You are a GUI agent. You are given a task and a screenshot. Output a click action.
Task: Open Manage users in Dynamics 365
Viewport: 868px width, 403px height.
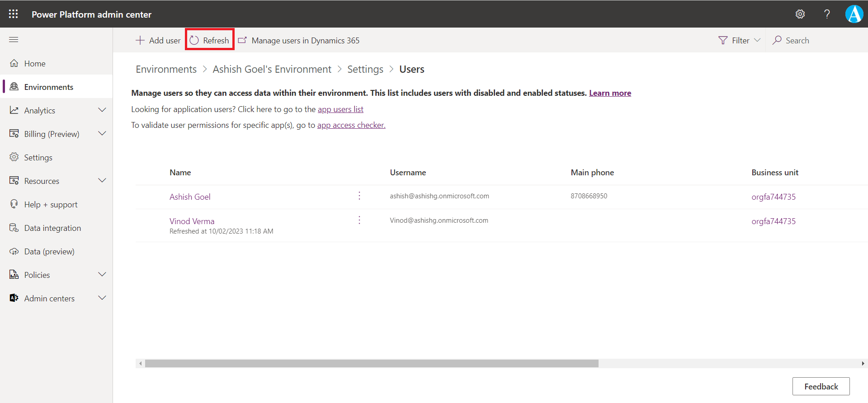[x=299, y=40]
